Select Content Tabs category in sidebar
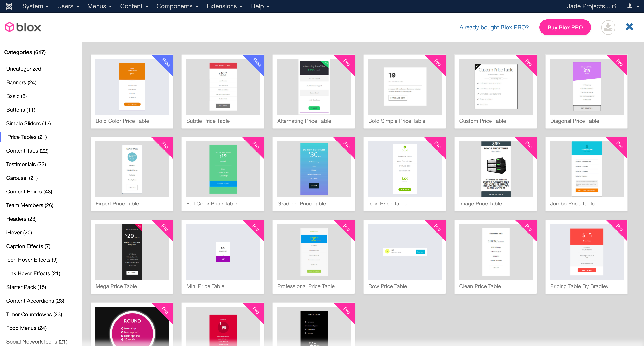This screenshot has width=644, height=346. (x=27, y=150)
